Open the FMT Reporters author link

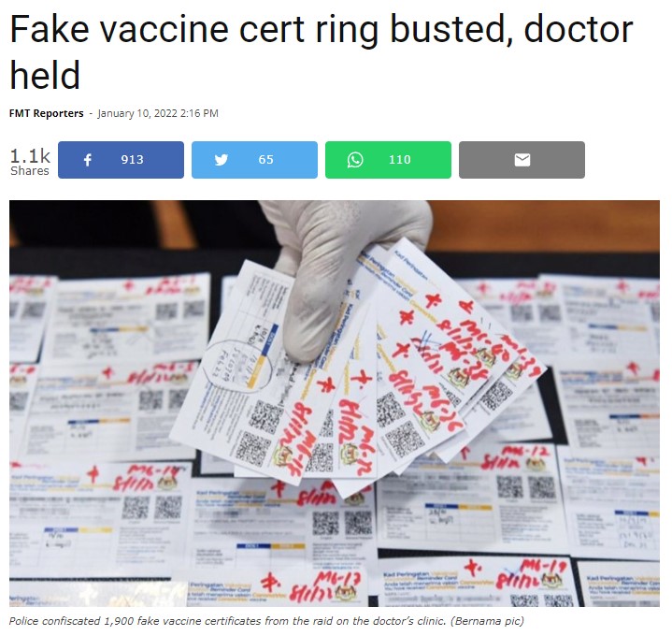[x=47, y=113]
